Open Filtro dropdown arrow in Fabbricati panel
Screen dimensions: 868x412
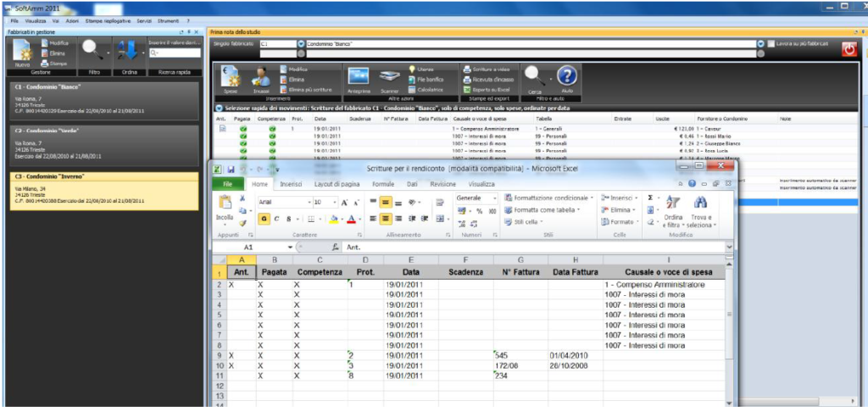pos(108,53)
